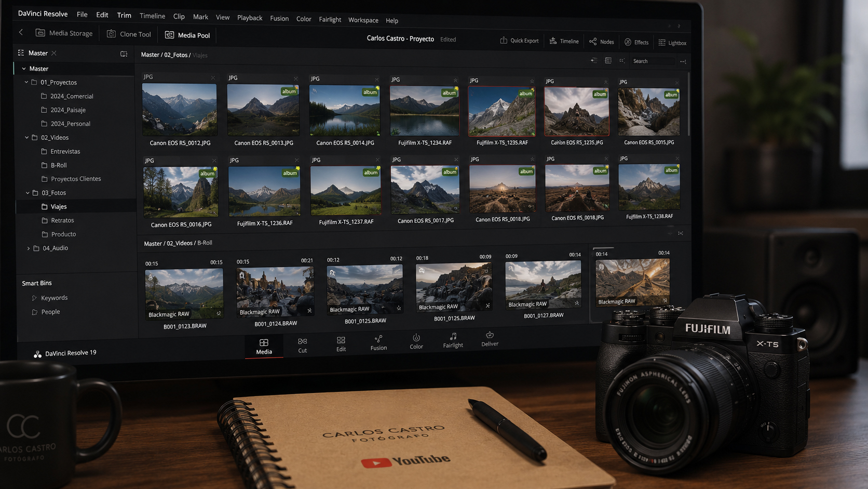Open the File menu
The height and width of the screenshot is (489, 868).
[x=82, y=15]
